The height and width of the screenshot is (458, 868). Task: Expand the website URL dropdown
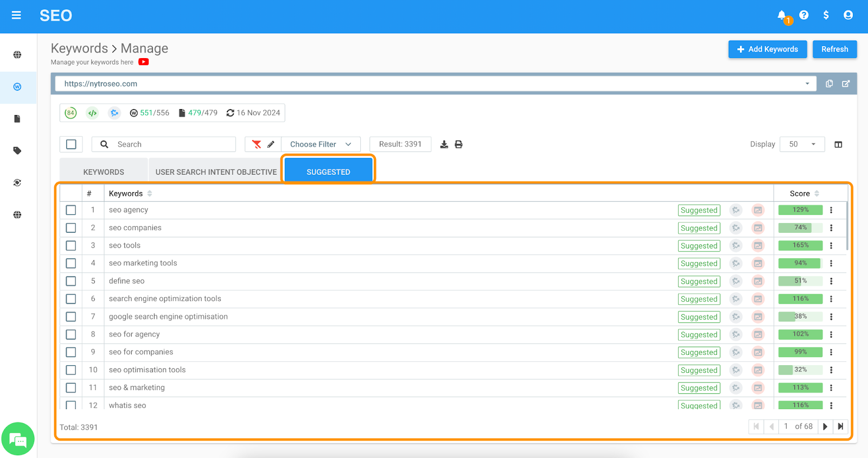pyautogui.click(x=807, y=84)
